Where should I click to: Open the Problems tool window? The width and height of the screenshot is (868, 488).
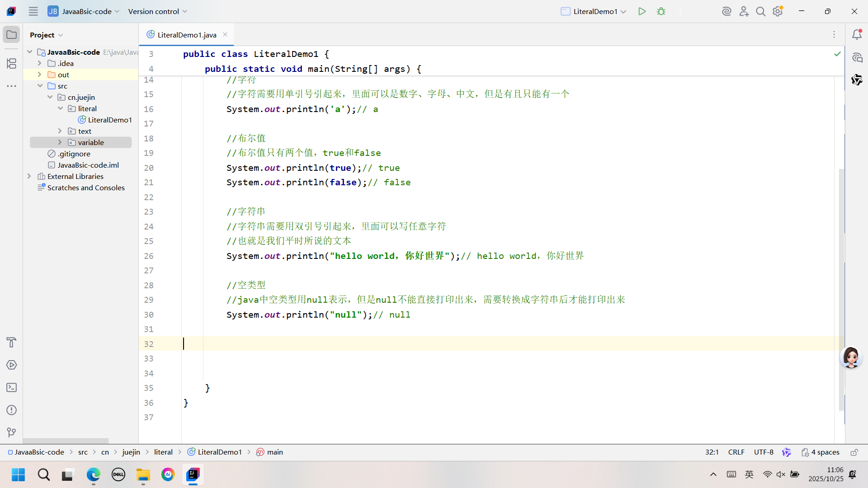12,410
